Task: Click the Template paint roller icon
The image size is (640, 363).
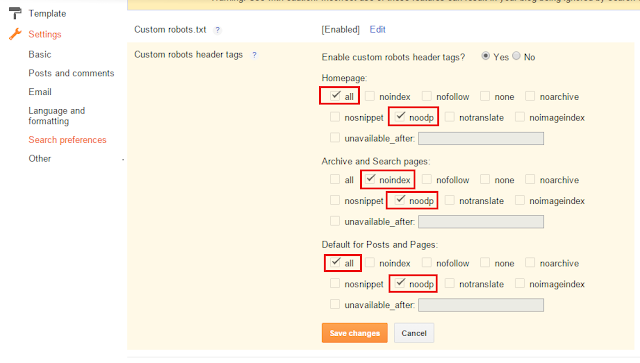Action: [x=15, y=13]
